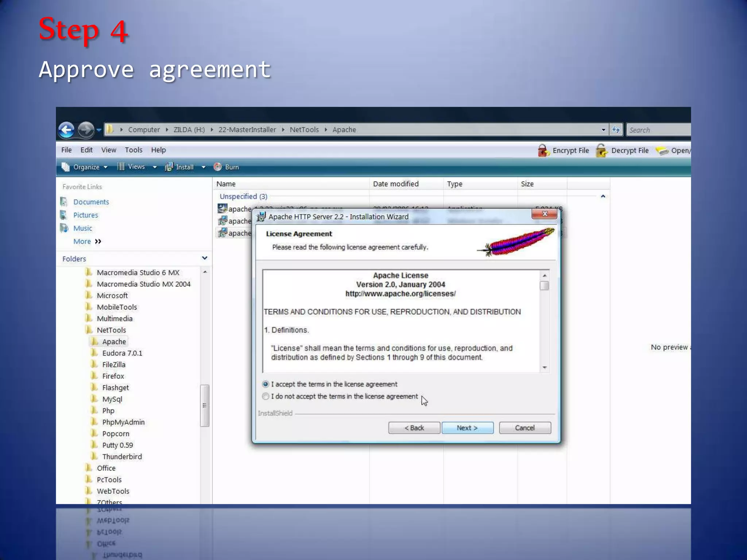Open the address bar history dropdown

tap(603, 130)
